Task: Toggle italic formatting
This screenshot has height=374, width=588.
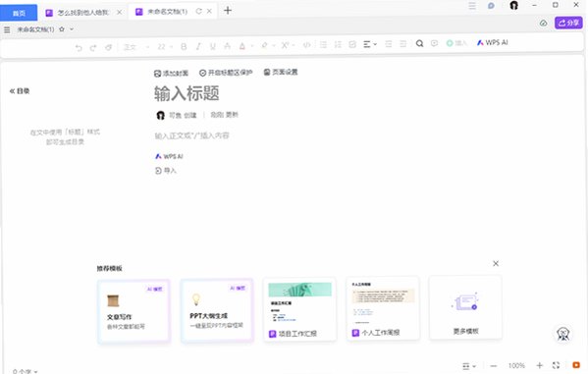Action: (x=198, y=46)
